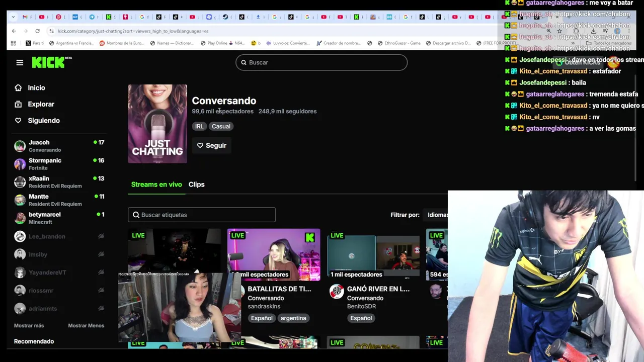This screenshot has height=362, width=644.
Task: Open Explorar from the sidebar
Action: [x=41, y=104]
